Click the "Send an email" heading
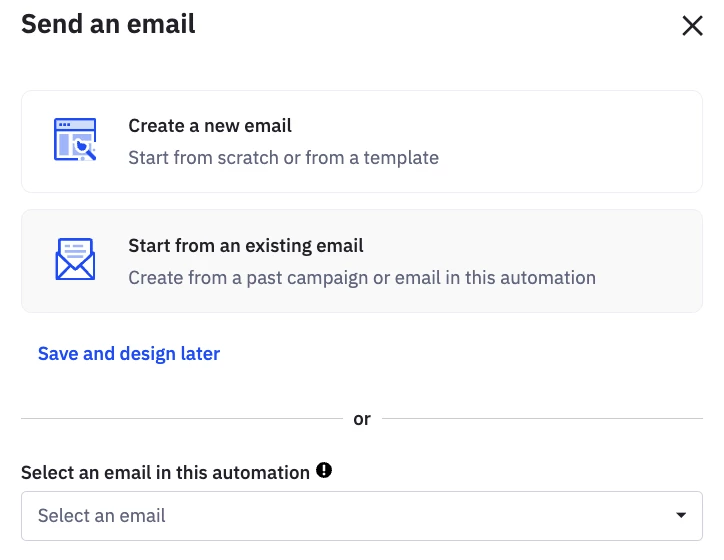724x560 pixels. tap(108, 25)
